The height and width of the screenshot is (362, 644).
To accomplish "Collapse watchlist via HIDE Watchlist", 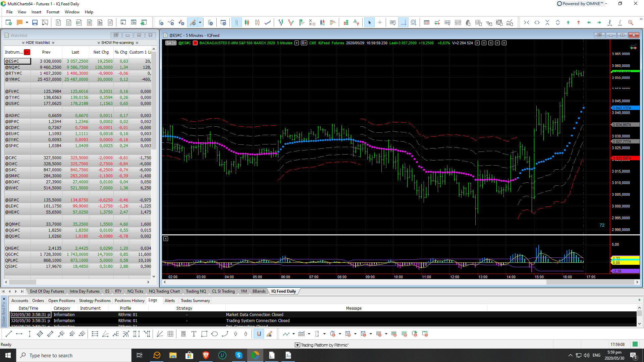I will pos(38,43).
